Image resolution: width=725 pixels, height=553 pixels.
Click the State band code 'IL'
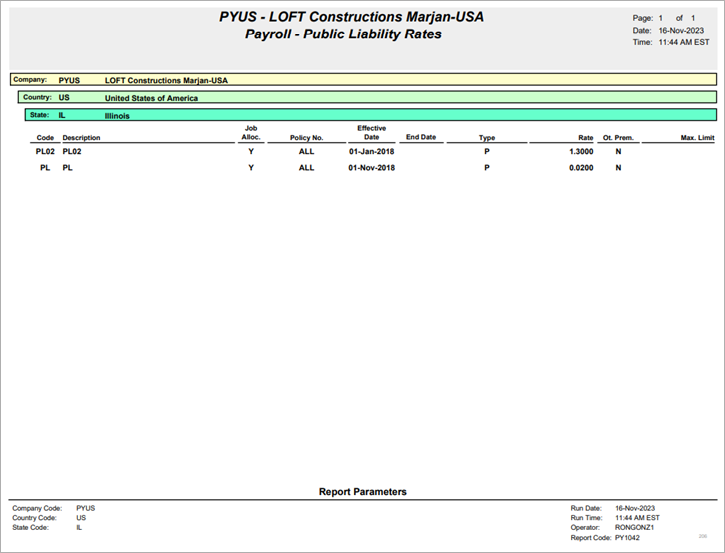[61, 115]
